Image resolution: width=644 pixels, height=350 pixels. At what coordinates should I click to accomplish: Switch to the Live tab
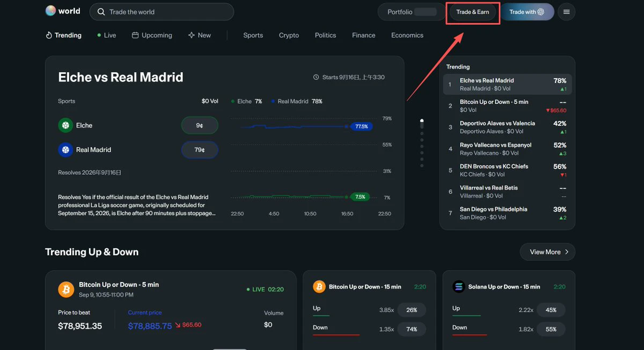click(x=107, y=35)
